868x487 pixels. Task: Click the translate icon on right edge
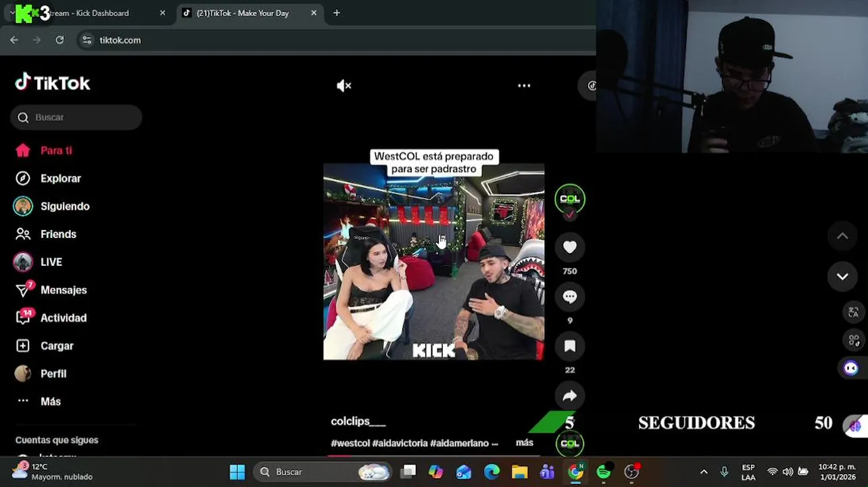(853, 312)
